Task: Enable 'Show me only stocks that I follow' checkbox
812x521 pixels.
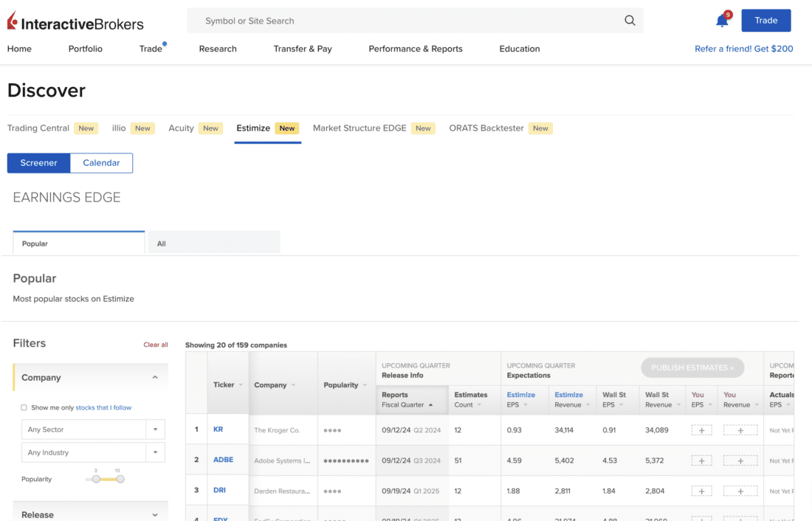Action: click(x=24, y=407)
